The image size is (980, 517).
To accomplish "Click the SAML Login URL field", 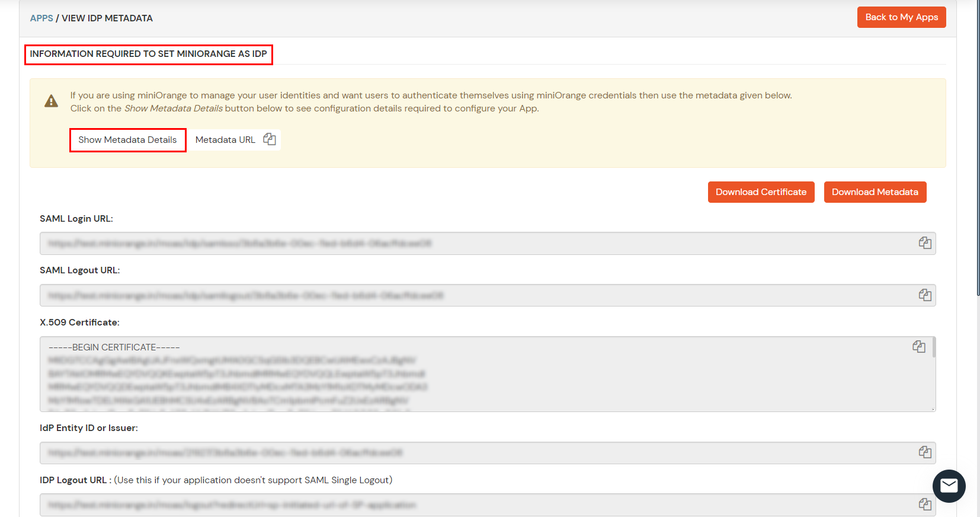I will 488,244.
